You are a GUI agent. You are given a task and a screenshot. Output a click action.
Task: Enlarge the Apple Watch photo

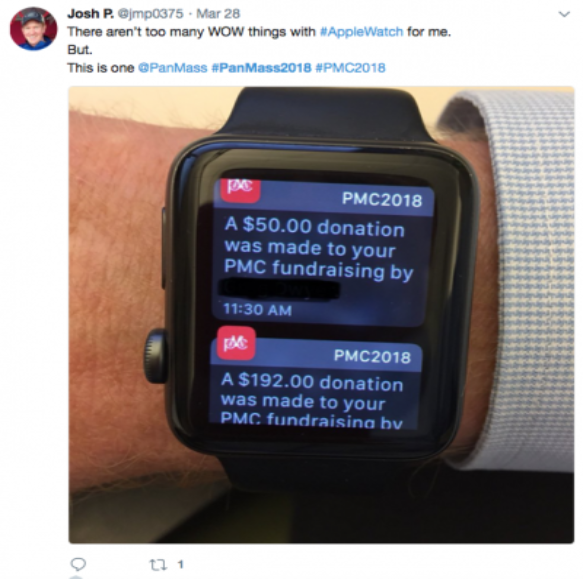click(x=321, y=315)
